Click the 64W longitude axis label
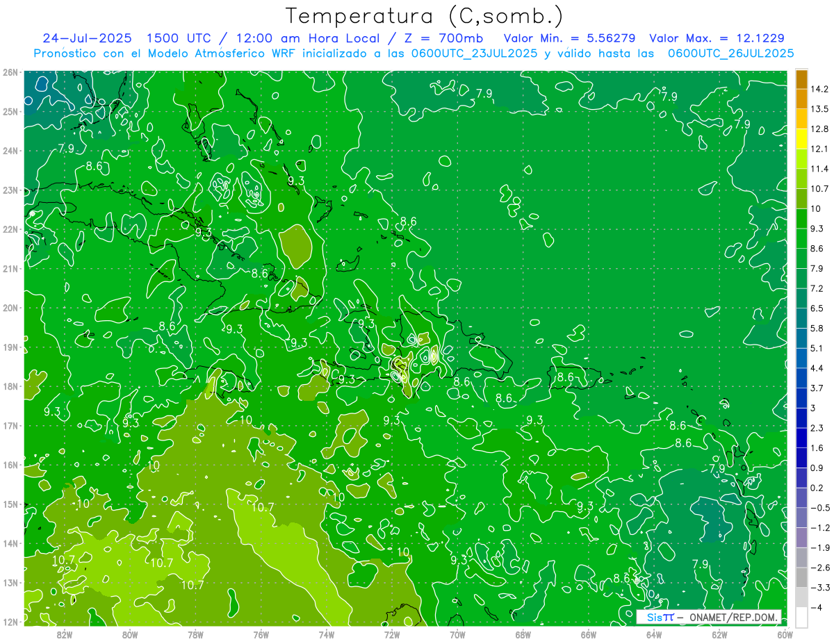 pyautogui.click(x=654, y=634)
